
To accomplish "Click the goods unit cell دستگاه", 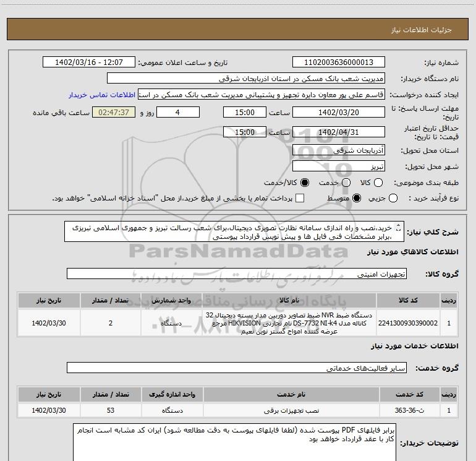I will [171, 323].
